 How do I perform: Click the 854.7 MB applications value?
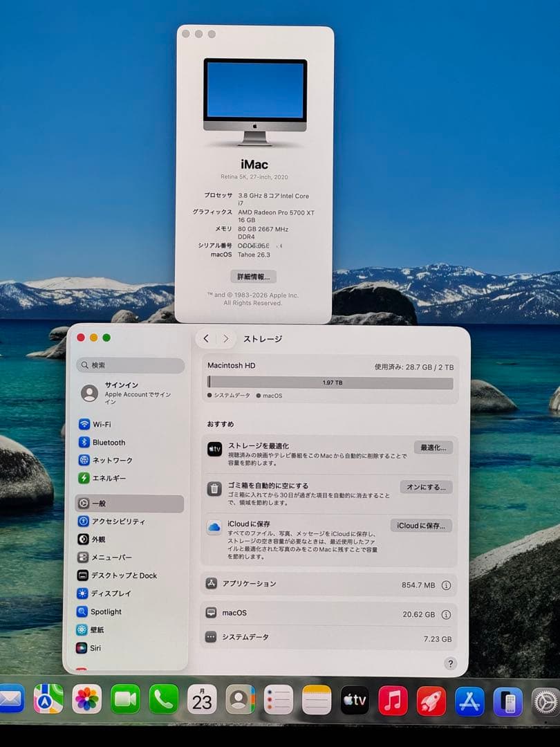tap(418, 585)
